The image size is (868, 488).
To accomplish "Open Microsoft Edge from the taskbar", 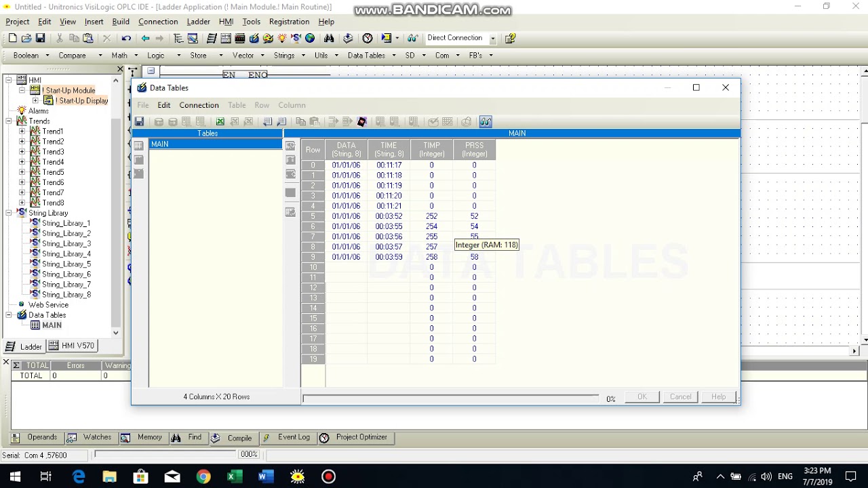I will pyautogui.click(x=79, y=476).
